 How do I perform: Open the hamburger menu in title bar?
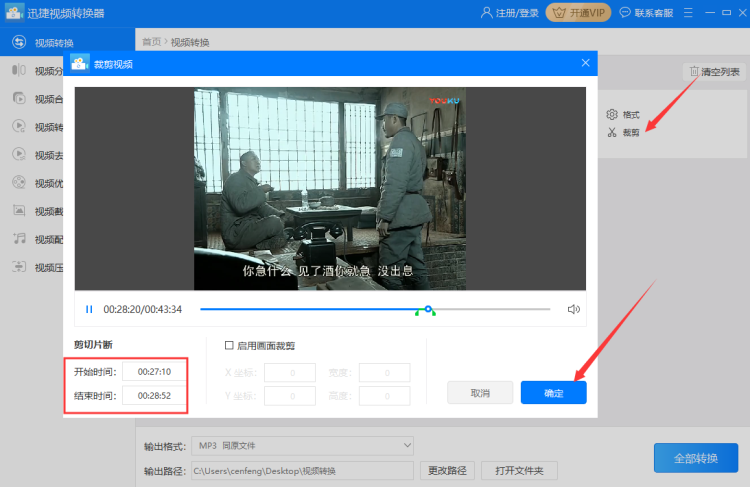688,12
